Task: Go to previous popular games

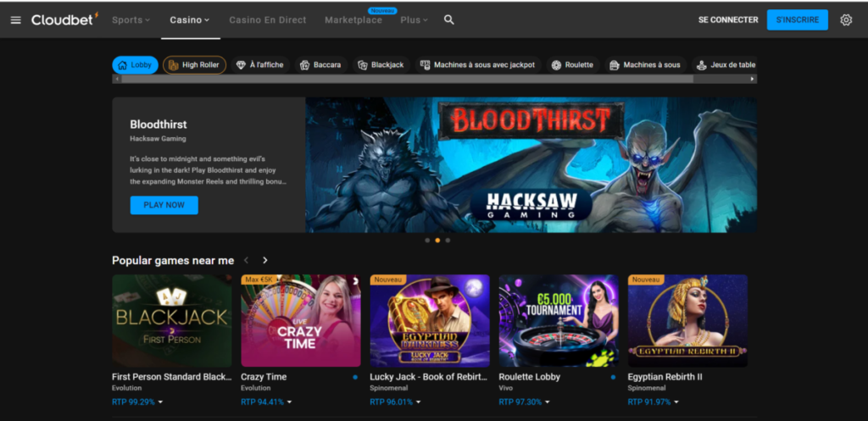Action: pyautogui.click(x=247, y=260)
